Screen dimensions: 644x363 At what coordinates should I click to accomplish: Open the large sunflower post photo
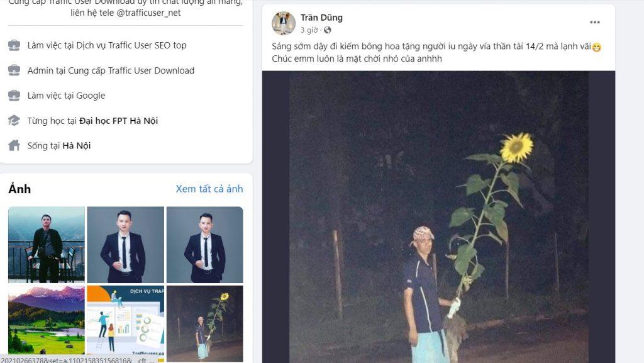tap(438, 217)
